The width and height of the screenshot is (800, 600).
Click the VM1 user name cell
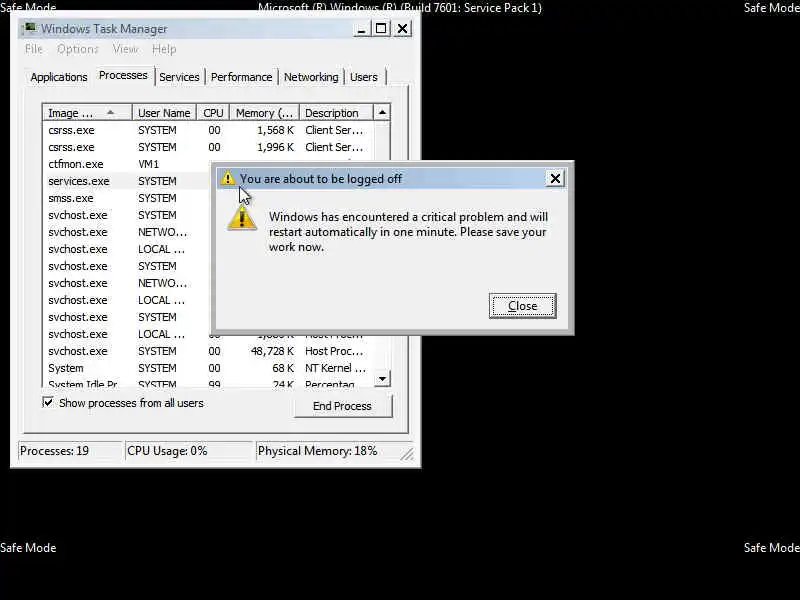[148, 164]
